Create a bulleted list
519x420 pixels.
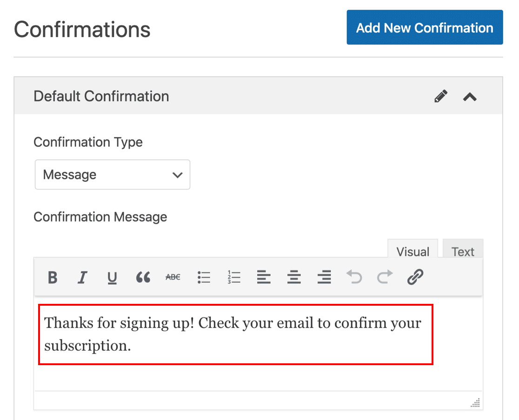tap(204, 278)
